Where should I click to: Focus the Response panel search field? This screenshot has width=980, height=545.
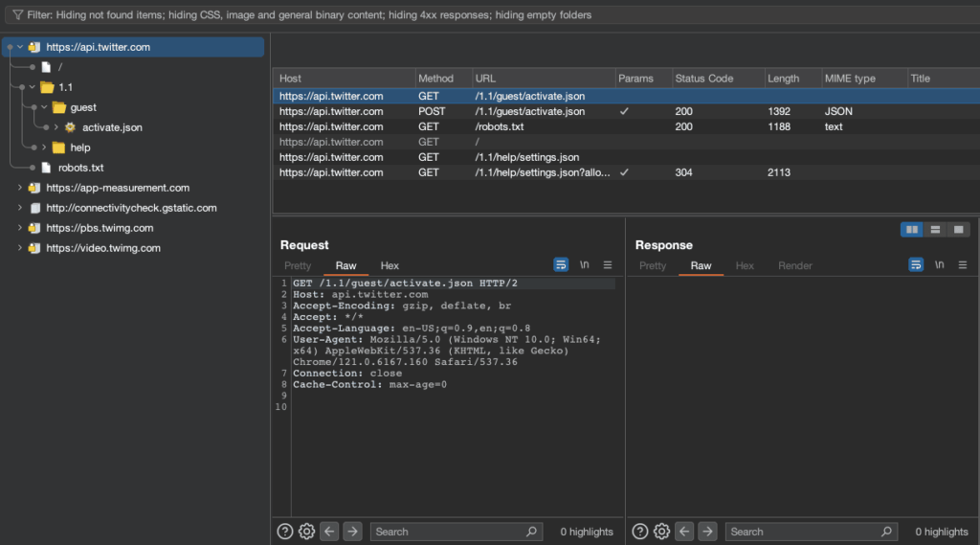click(812, 532)
